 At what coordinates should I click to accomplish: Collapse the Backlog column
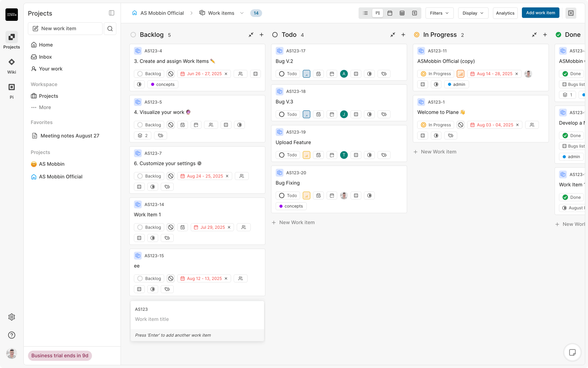(251, 35)
